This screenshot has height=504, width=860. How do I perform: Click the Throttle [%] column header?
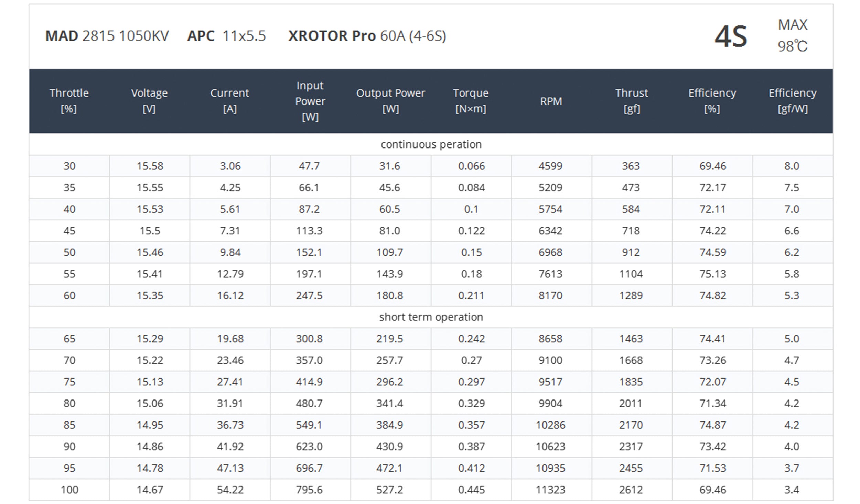69,101
